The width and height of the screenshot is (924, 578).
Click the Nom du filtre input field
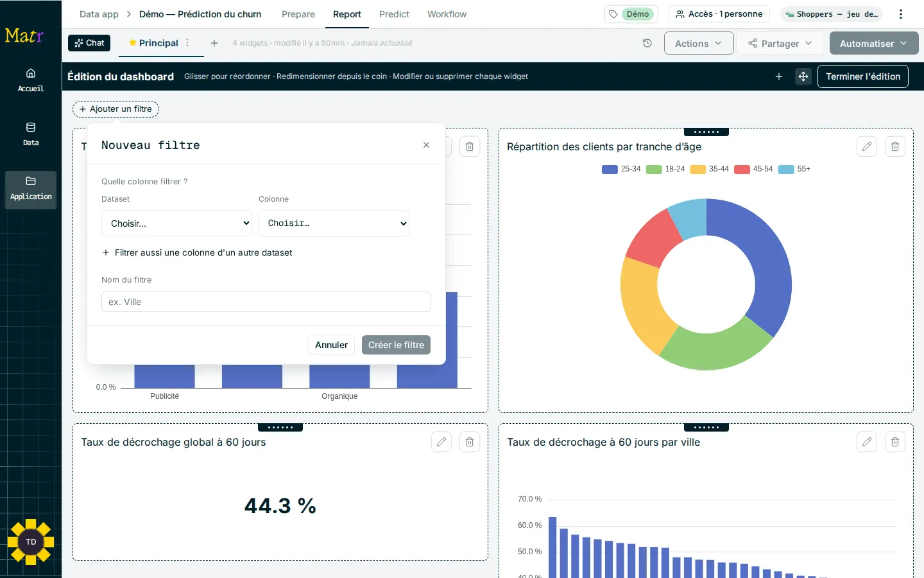click(266, 302)
